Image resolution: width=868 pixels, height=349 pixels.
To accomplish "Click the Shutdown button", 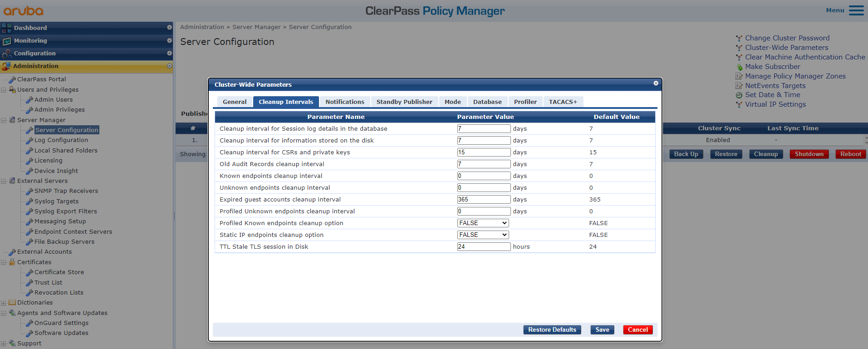I will (x=809, y=154).
